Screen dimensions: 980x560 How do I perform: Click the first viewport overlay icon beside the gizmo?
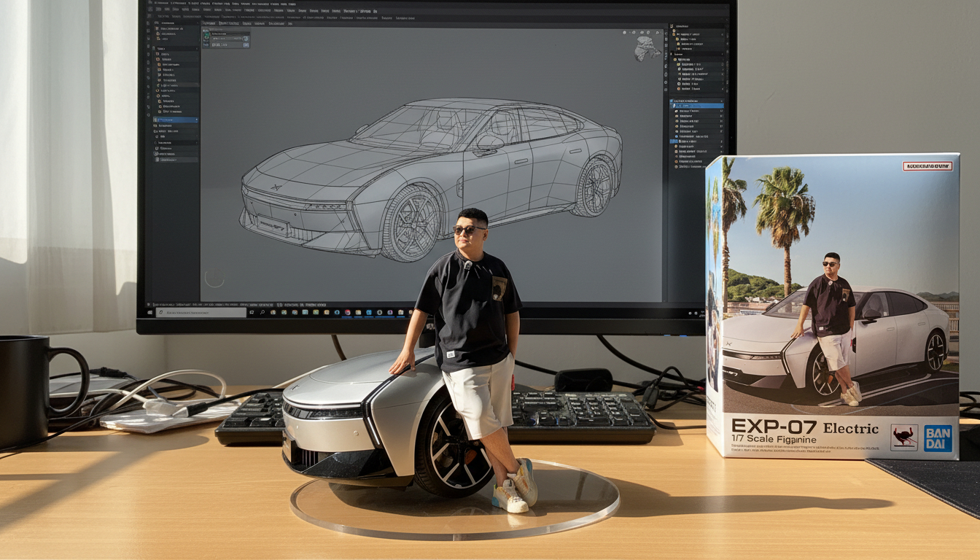pos(624,33)
